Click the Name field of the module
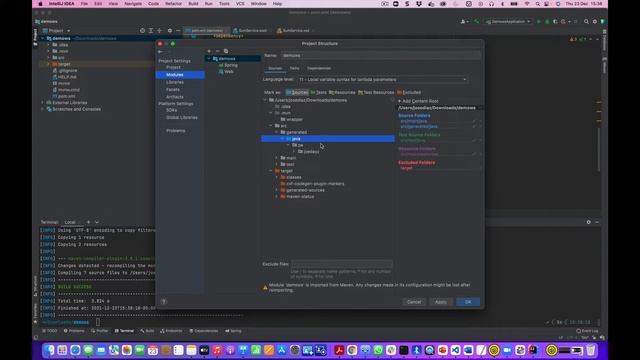This screenshot has height=360, width=640. [x=380, y=56]
